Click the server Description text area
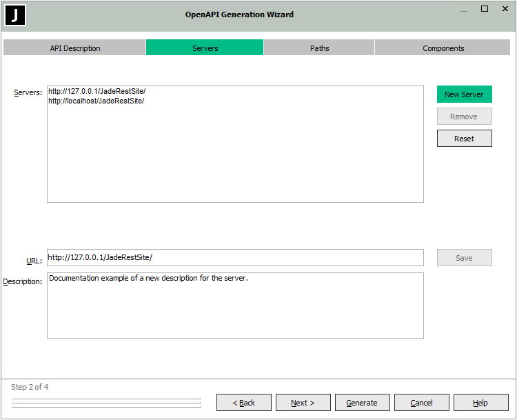 click(x=234, y=306)
